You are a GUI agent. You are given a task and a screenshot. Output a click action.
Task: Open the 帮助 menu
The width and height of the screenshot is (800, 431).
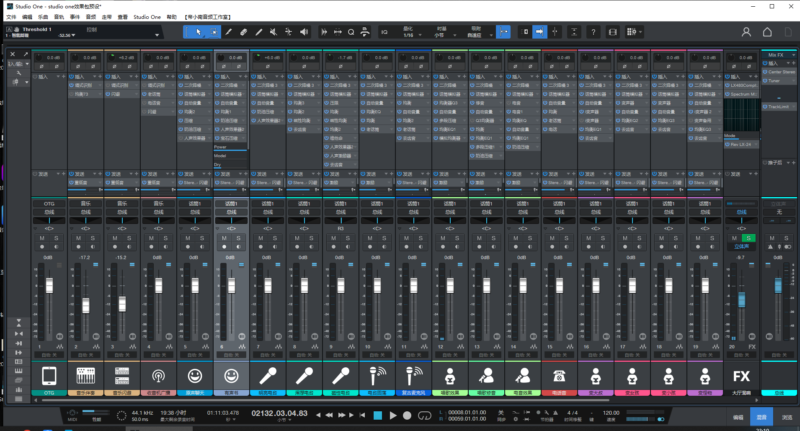[171, 17]
